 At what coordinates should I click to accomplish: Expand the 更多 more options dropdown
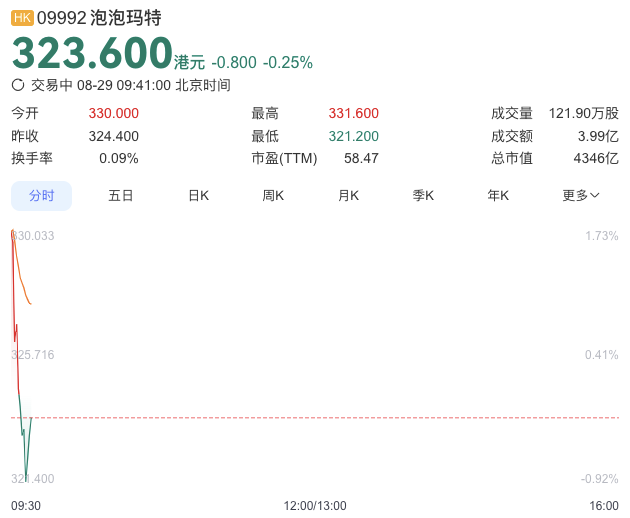point(580,196)
